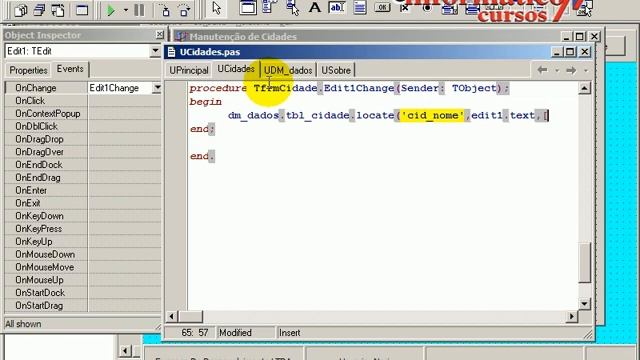Pick the CheckBox component icon
The width and height of the screenshot is (640, 360).
pyautogui.click(x=404, y=7)
